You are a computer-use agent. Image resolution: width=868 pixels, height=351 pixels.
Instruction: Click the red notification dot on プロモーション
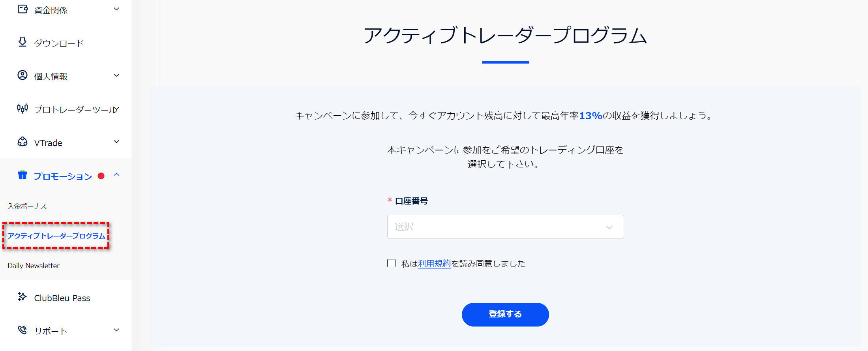pos(102,176)
